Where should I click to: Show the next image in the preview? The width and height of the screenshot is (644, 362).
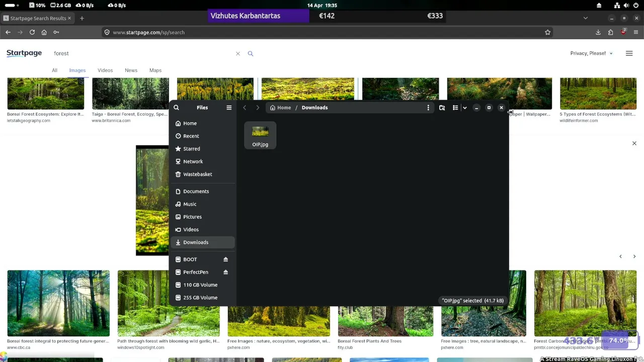634,256
